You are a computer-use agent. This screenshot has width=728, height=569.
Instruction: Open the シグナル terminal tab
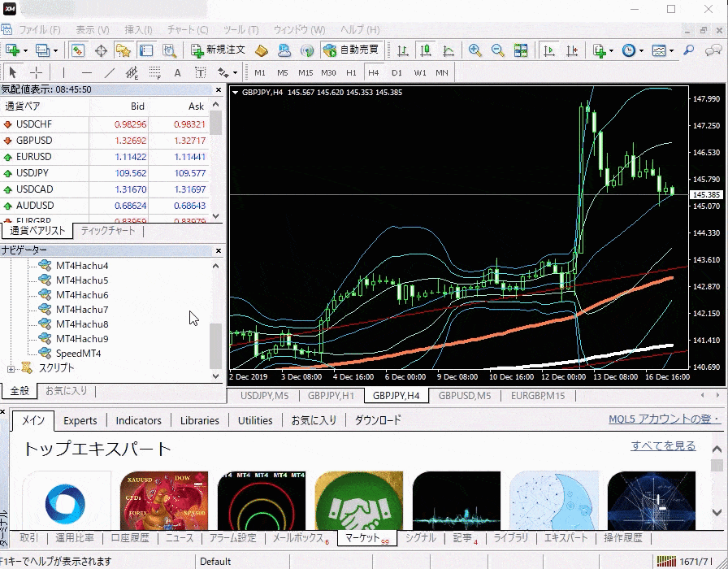pos(421,538)
